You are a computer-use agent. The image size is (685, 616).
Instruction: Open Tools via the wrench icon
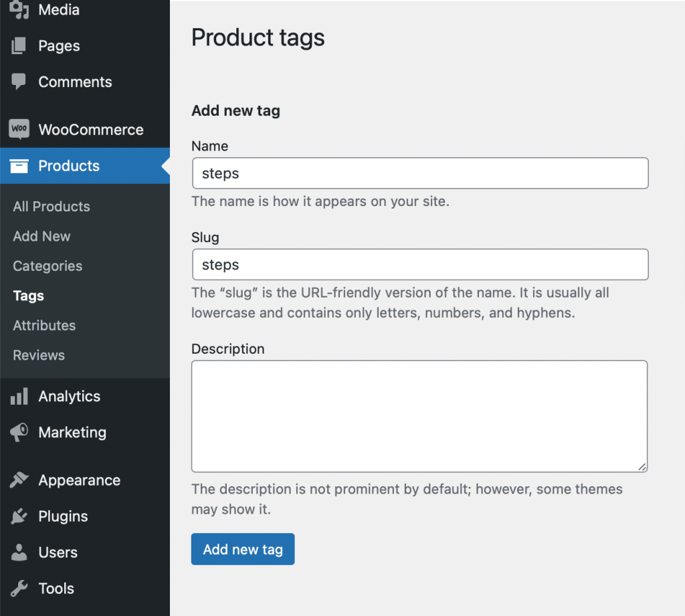(19, 588)
